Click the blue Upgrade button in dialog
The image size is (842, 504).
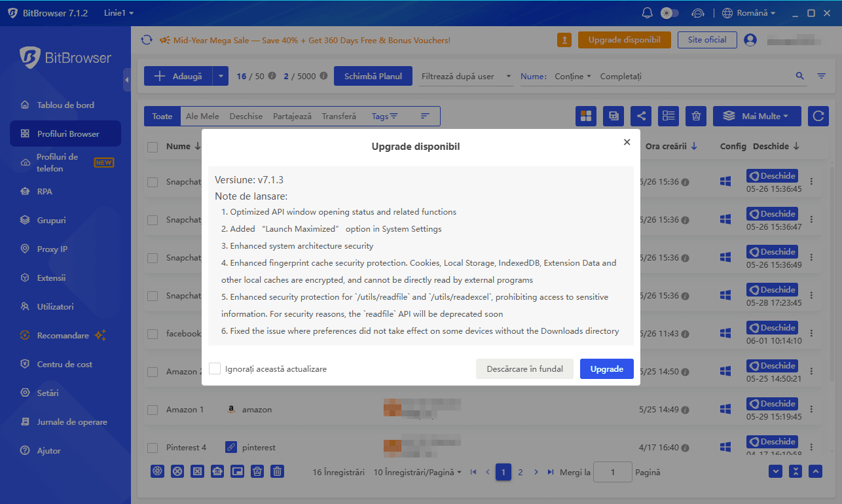[607, 369]
